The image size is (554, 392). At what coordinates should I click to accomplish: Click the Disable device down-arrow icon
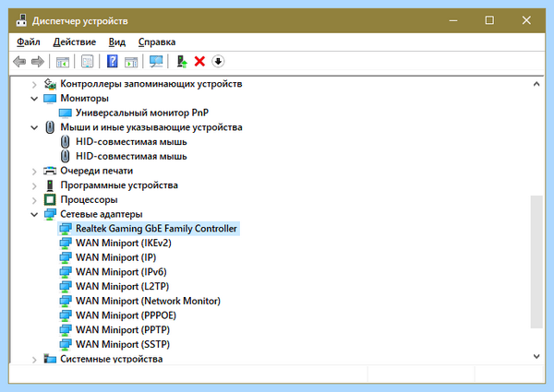pyautogui.click(x=218, y=62)
